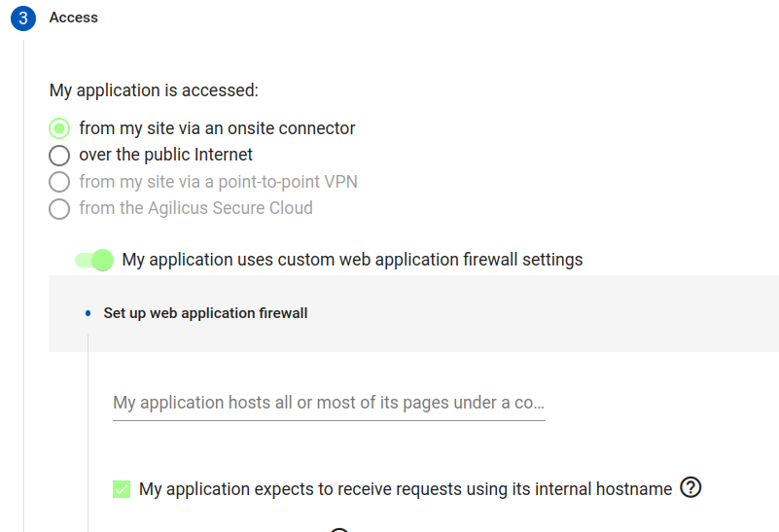The image size is (779, 532).
Task: Click the 'My application is accessed:' heading
Action: [154, 90]
